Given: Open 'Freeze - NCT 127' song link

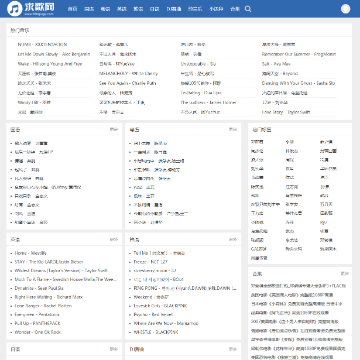Looking at the screenshot, I should pyautogui.click(x=151, y=262).
